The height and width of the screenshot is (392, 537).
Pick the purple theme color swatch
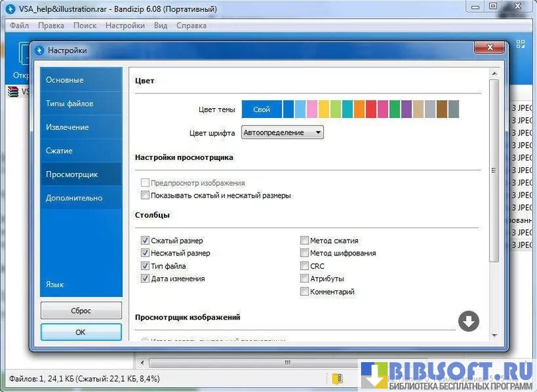pyautogui.click(x=407, y=109)
